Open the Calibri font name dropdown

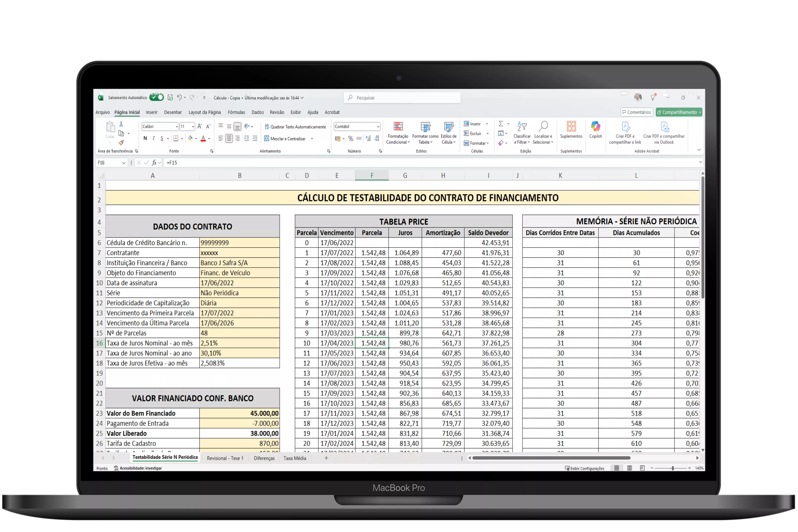coord(176,127)
